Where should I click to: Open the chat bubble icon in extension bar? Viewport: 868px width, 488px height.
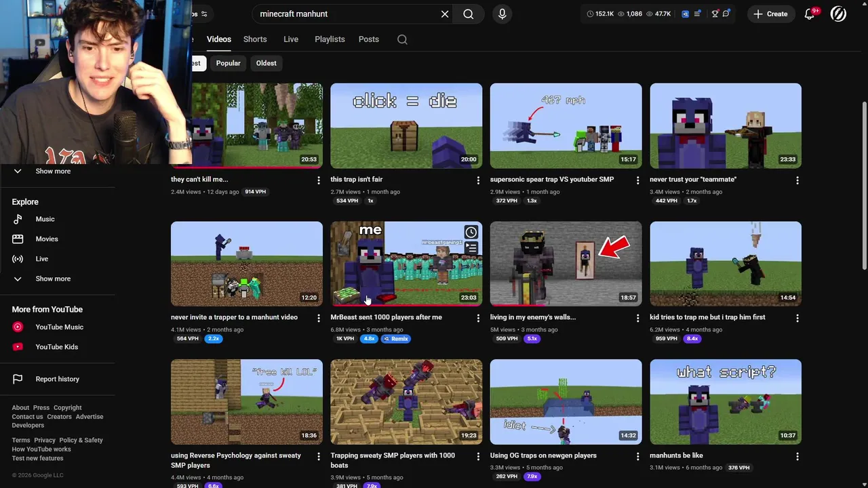click(x=726, y=14)
